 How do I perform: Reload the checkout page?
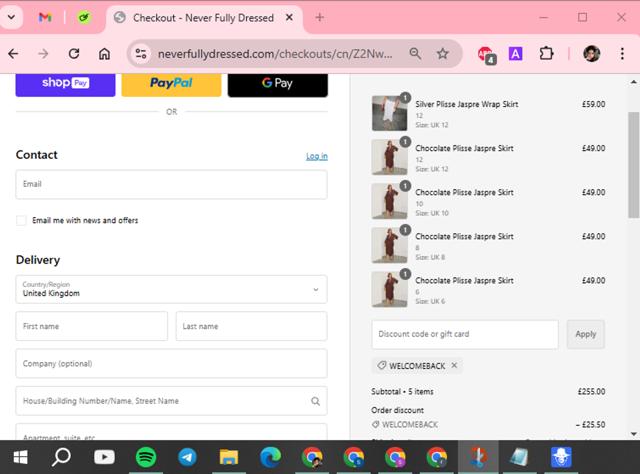(x=74, y=53)
